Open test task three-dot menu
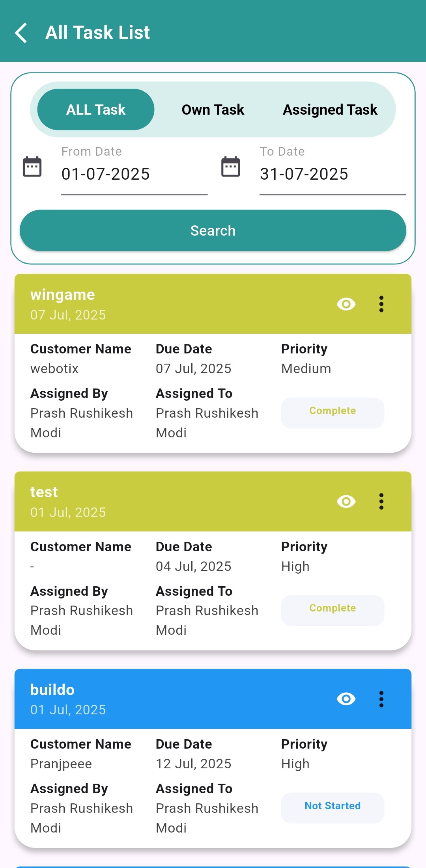Image resolution: width=426 pixels, height=868 pixels. (381, 502)
